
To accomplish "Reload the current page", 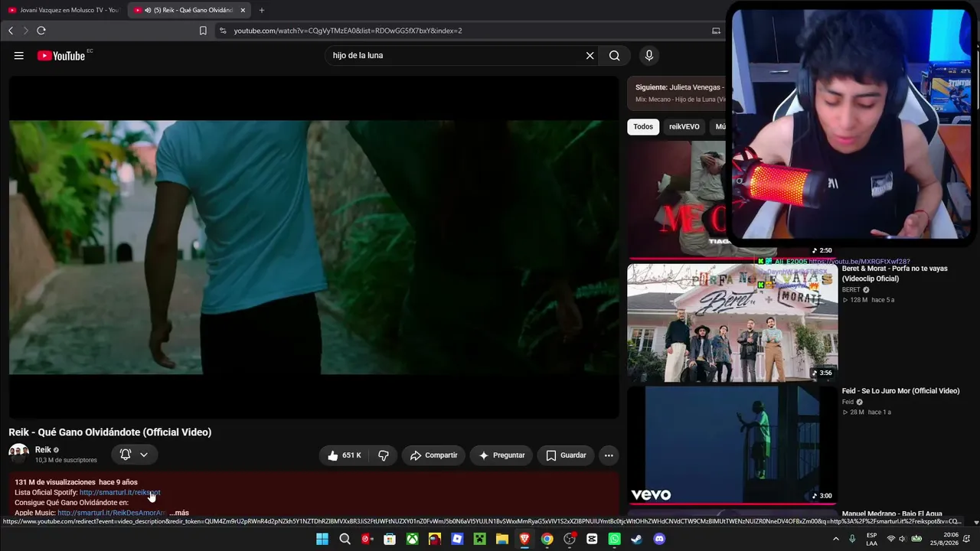I will (x=41, y=31).
